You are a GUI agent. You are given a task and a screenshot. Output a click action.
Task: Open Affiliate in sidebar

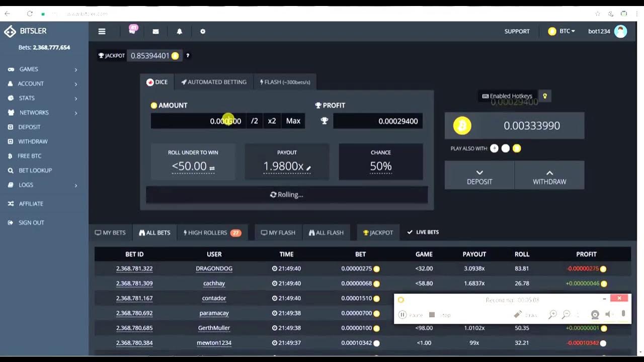tap(31, 204)
